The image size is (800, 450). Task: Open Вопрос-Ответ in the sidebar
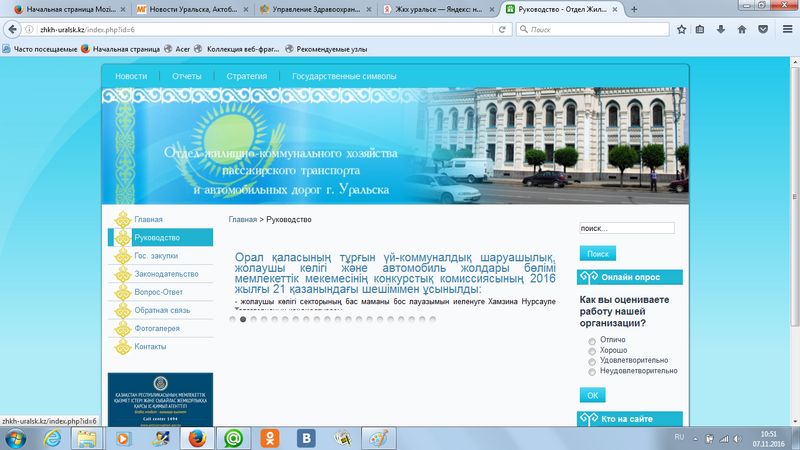pyautogui.click(x=160, y=292)
